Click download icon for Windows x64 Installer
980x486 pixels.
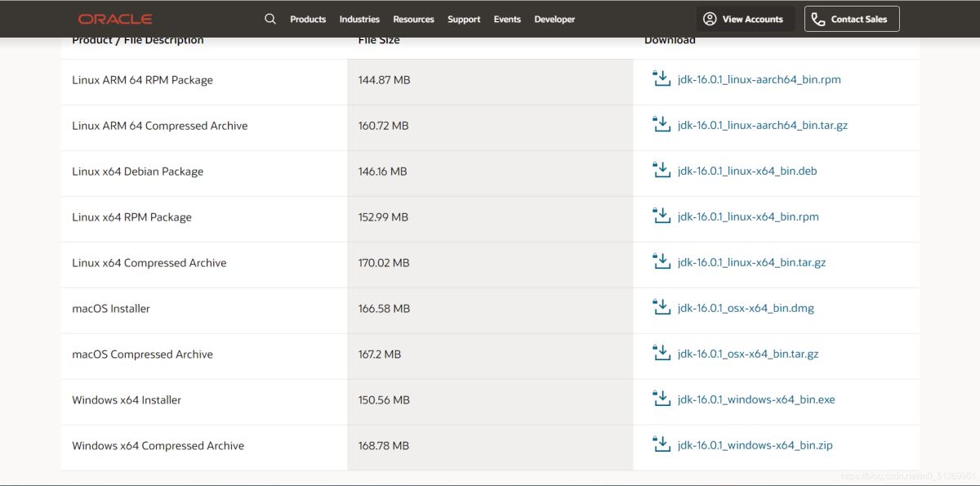pyautogui.click(x=661, y=399)
